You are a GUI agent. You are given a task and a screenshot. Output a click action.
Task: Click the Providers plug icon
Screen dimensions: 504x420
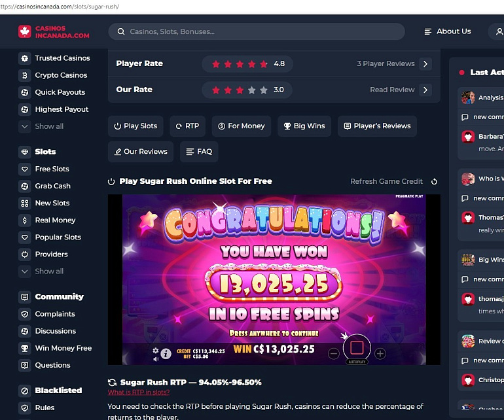click(25, 254)
